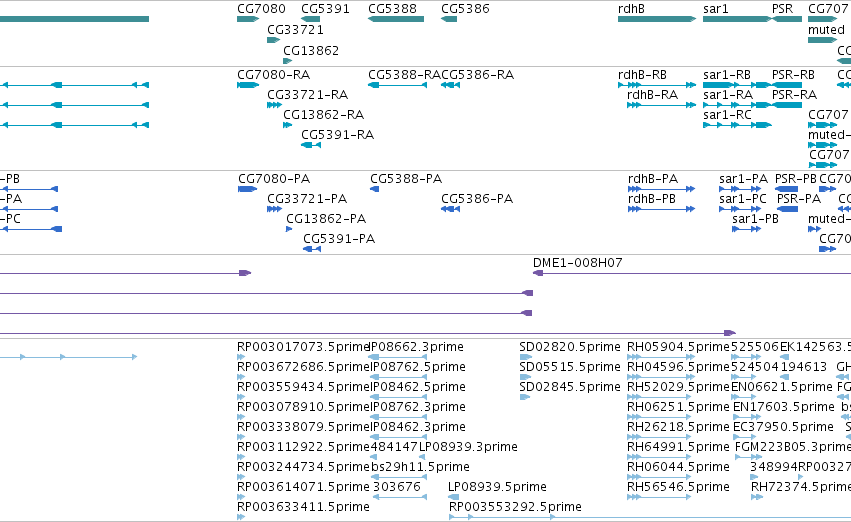Click transcript sar1-RC
Viewport: 851px width, 522px height.
coord(727,114)
